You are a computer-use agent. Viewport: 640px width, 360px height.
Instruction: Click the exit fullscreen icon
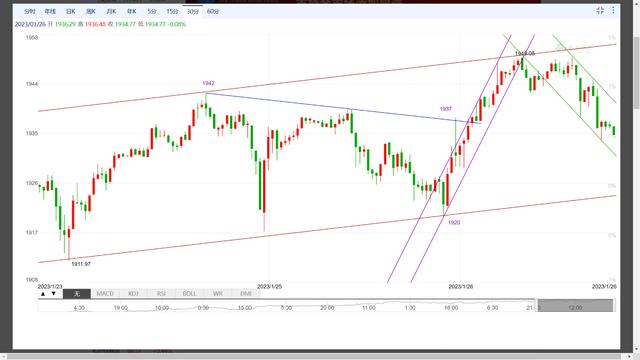[600, 11]
